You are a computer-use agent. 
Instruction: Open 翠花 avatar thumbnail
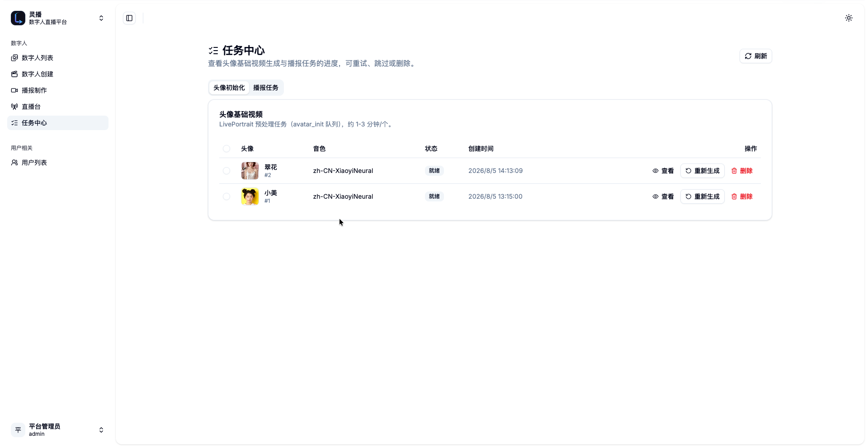(250, 171)
